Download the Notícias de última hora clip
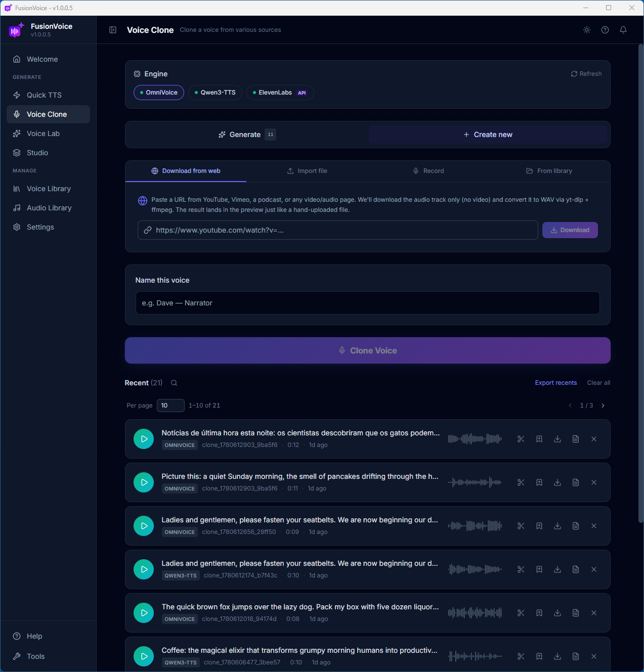The width and height of the screenshot is (644, 672). [x=557, y=439]
